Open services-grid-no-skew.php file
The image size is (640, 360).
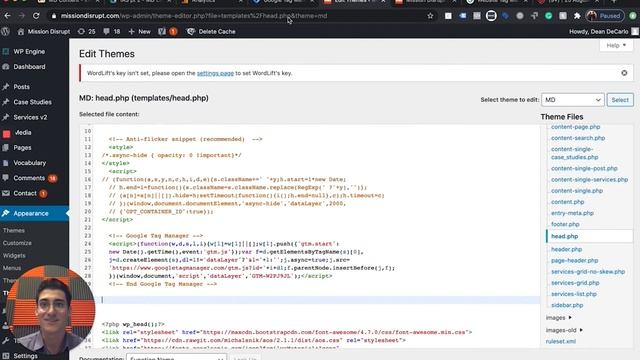(x=588, y=271)
